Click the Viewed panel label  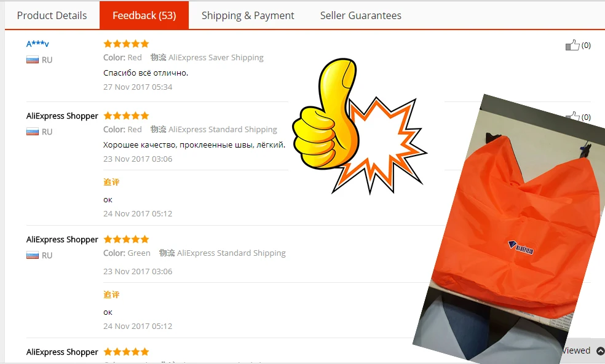pos(576,350)
